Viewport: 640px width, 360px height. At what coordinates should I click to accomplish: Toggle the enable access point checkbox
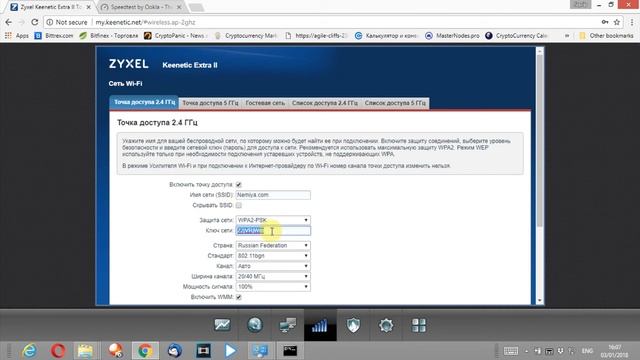pos(239,185)
